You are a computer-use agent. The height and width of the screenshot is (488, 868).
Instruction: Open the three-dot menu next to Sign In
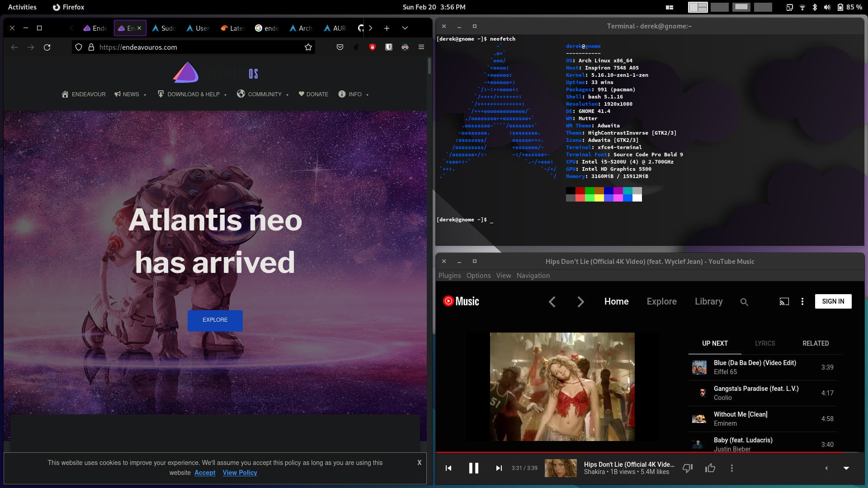pyautogui.click(x=802, y=301)
